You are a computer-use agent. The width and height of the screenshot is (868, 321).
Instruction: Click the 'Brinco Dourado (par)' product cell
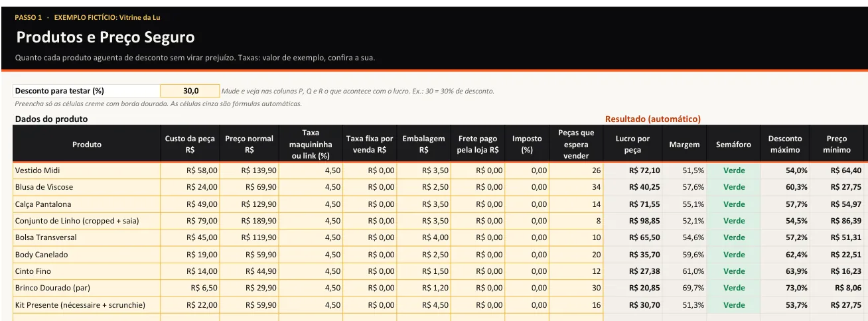pyautogui.click(x=87, y=288)
